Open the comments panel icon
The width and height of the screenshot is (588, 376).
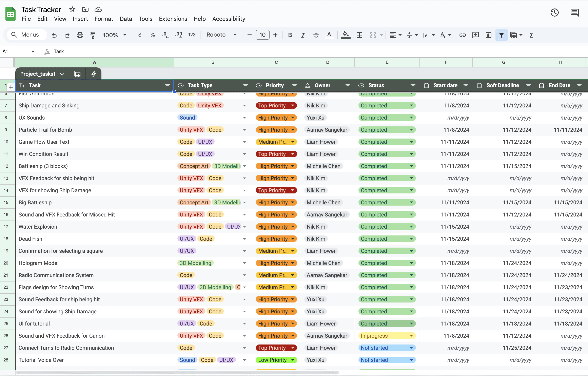(574, 13)
